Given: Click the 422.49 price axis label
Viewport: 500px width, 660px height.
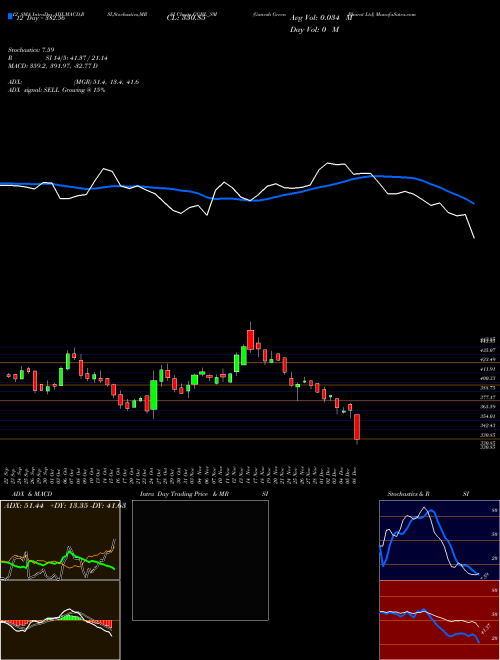Looking at the screenshot, I should point(488,359).
